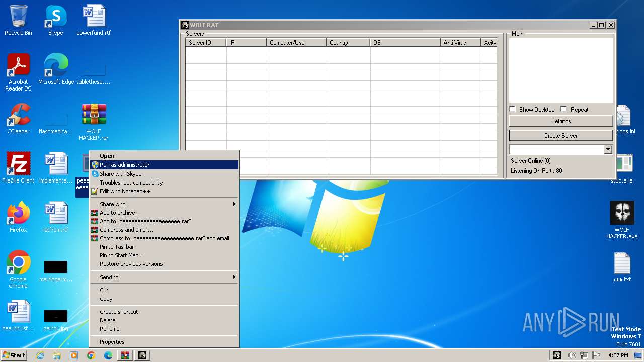644x362 pixels.
Task: Select the Arabic-named .txt file icon
Action: 622,266
